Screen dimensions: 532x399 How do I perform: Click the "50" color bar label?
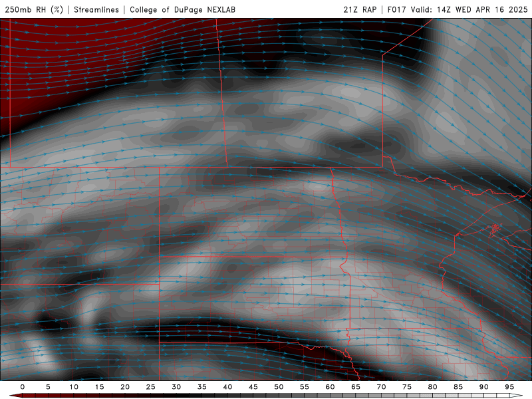tap(279, 387)
